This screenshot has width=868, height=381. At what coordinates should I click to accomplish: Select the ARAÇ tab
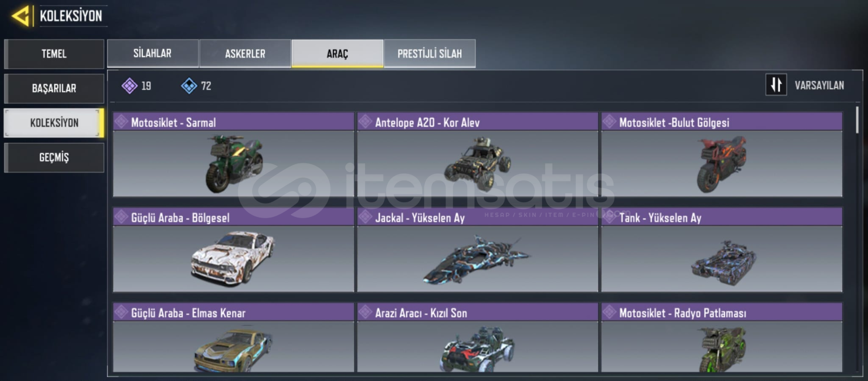(337, 53)
